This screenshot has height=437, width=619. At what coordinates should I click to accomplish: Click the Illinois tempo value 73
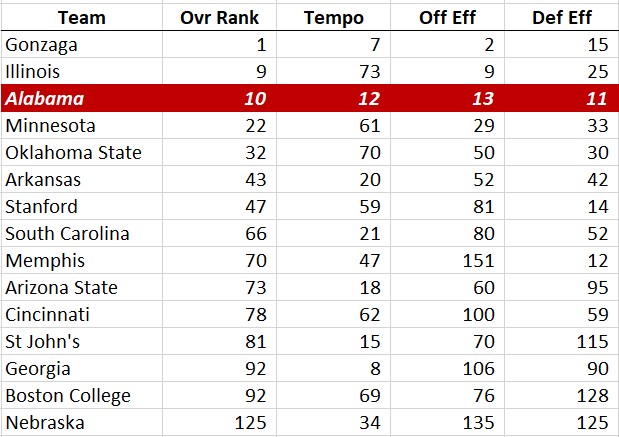[x=333, y=71]
